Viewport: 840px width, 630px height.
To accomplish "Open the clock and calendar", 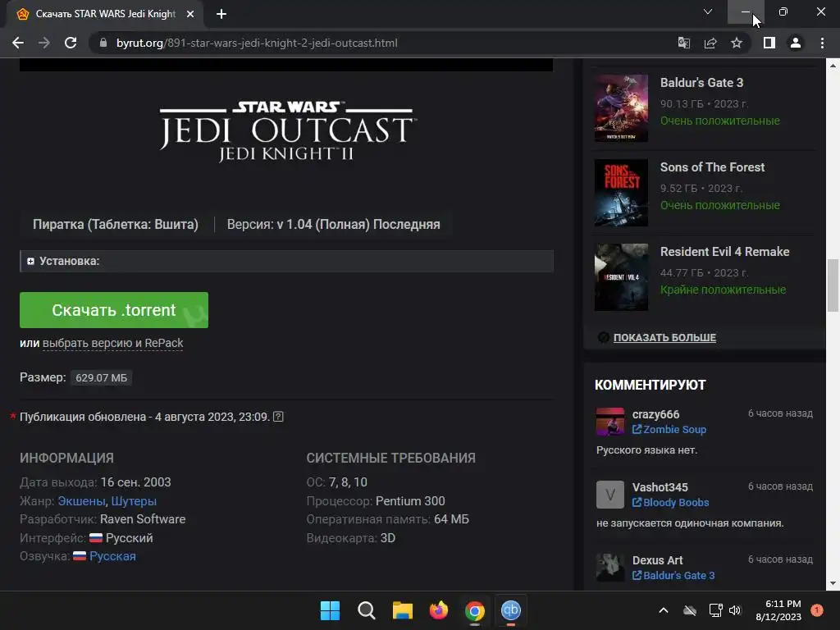I will [x=779, y=610].
